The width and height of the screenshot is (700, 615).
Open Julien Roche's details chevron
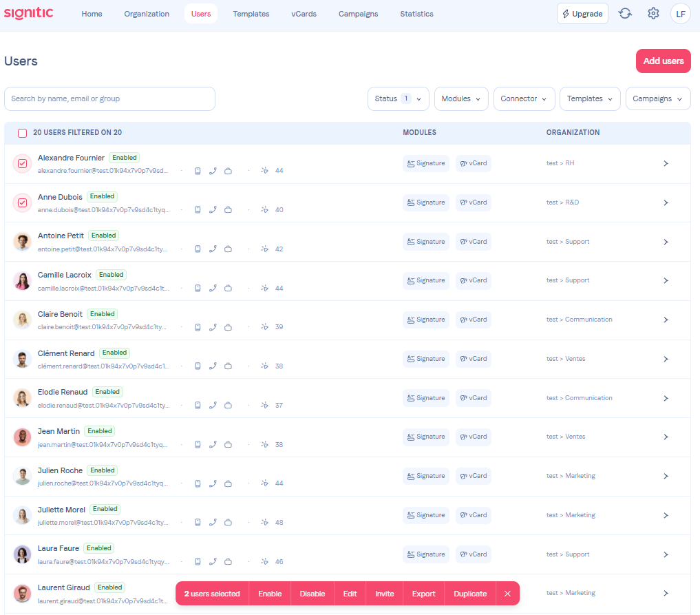point(666,476)
